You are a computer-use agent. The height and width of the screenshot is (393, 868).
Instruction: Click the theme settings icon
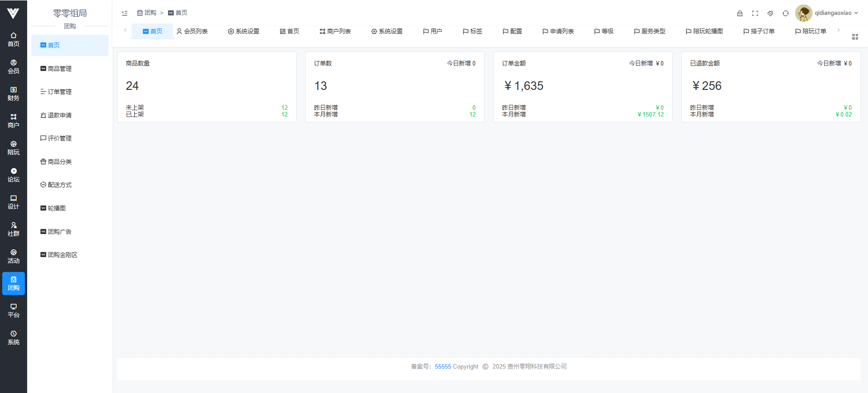770,14
